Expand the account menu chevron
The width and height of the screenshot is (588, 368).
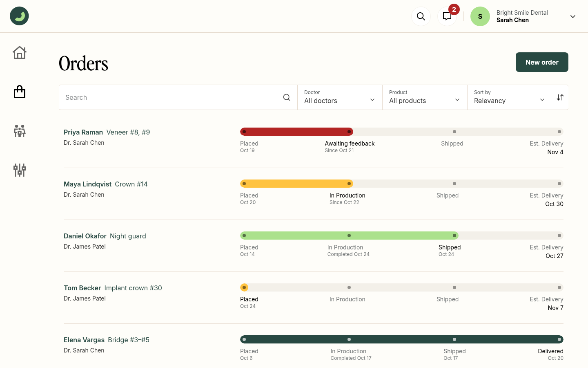tap(573, 16)
